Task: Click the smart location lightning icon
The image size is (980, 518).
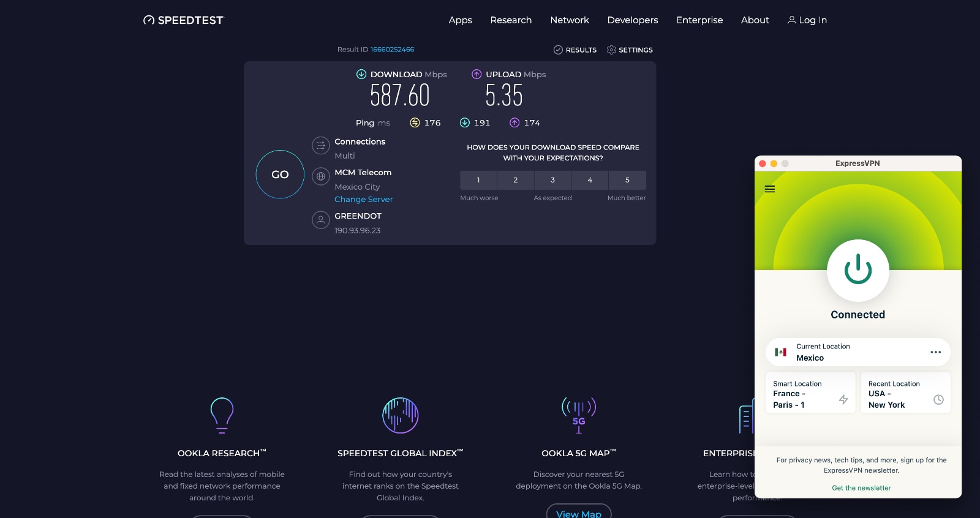Action: click(843, 399)
